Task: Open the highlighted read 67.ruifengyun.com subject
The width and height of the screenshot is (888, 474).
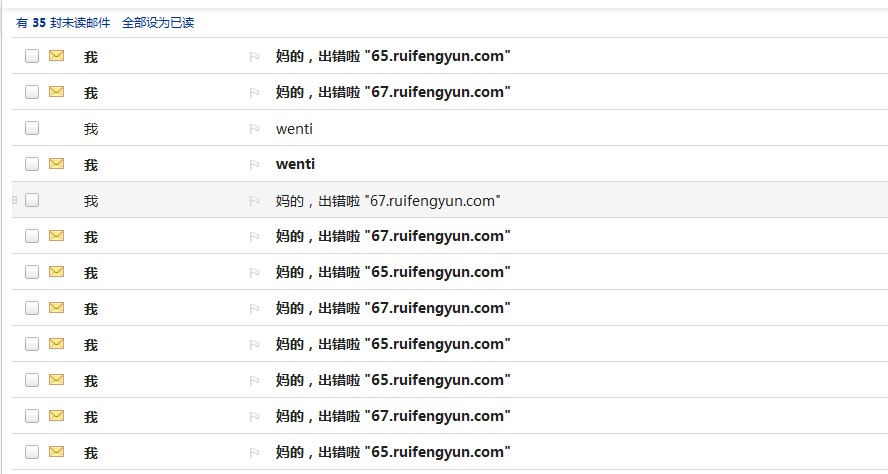Action: pos(388,200)
